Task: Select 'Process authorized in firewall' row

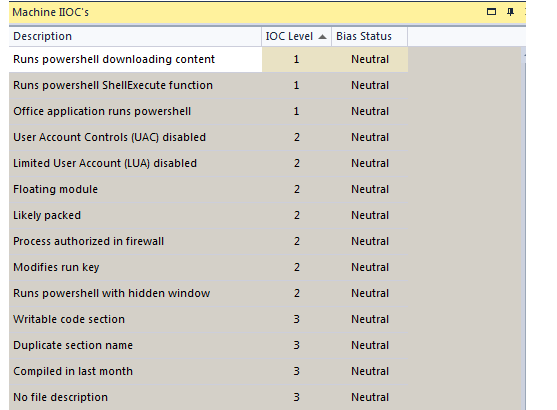Action: 209,241
